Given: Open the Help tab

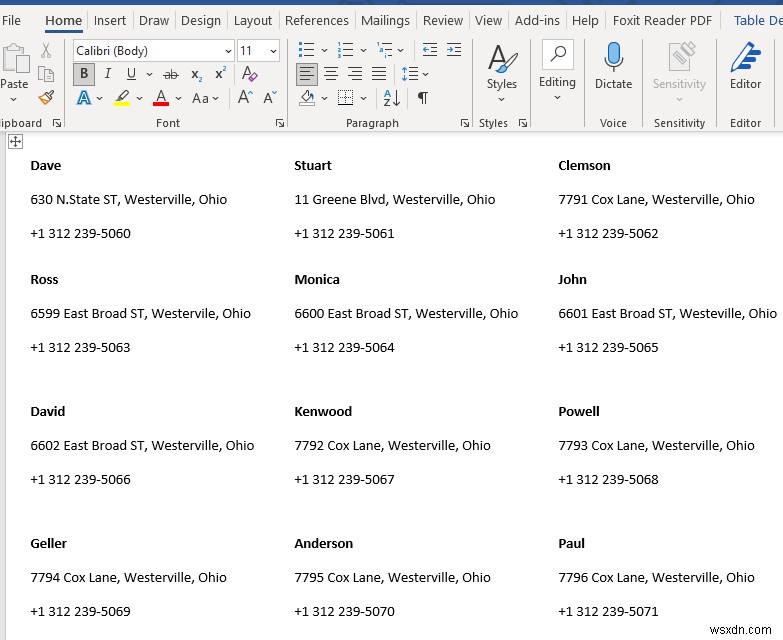Looking at the screenshot, I should 585,20.
